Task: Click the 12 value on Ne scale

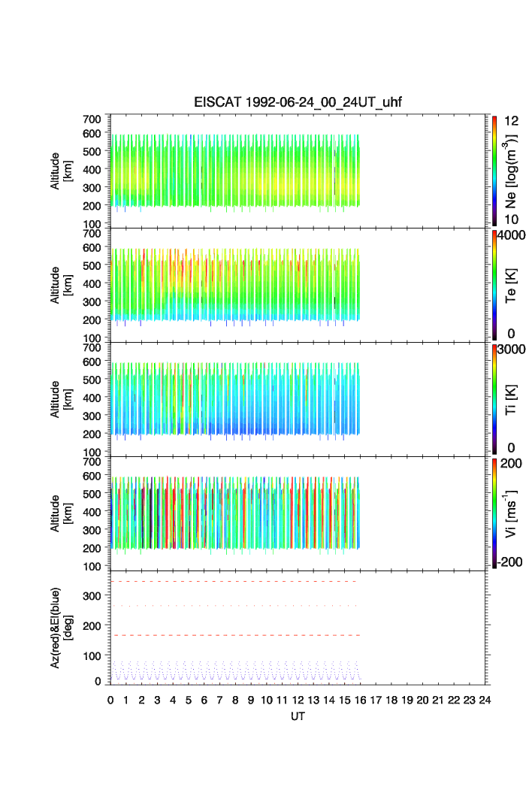Action: coord(511,121)
